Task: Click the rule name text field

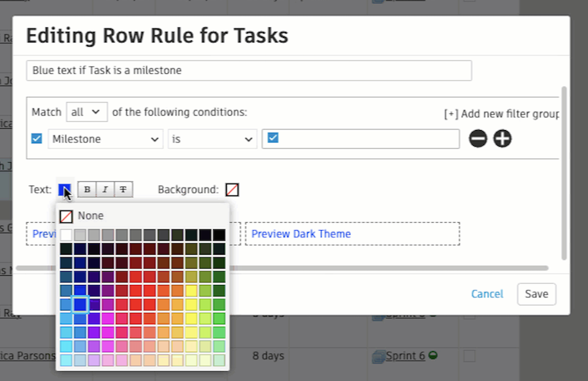Action: [248, 71]
